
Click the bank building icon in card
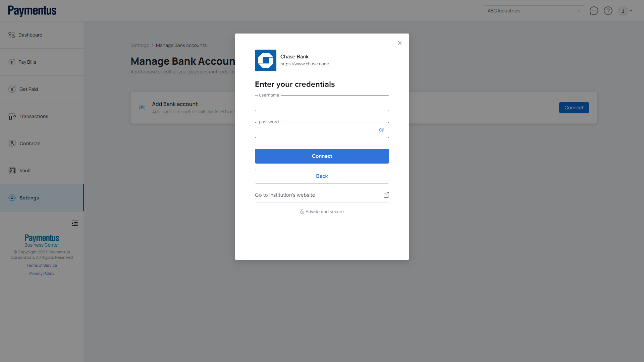point(142,108)
